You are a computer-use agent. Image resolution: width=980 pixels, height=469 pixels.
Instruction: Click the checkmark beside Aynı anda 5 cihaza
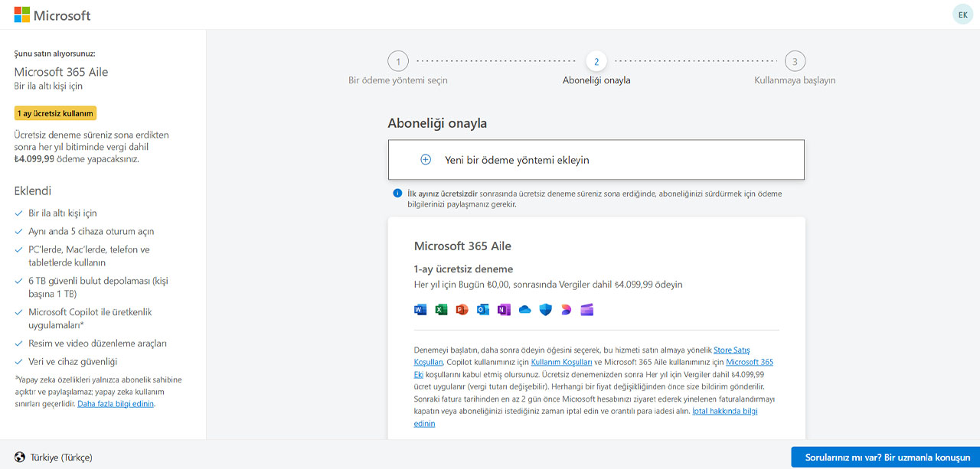[x=18, y=232]
